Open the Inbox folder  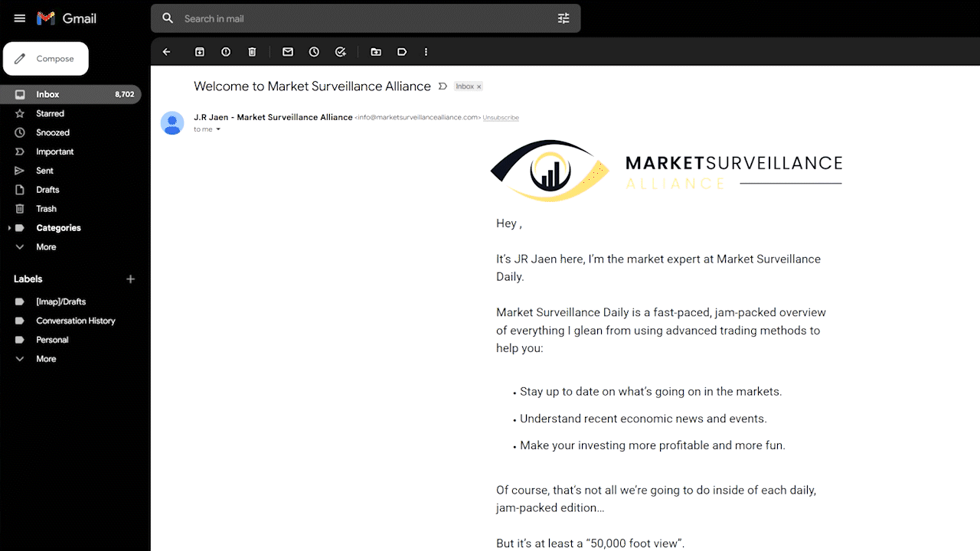coord(70,94)
